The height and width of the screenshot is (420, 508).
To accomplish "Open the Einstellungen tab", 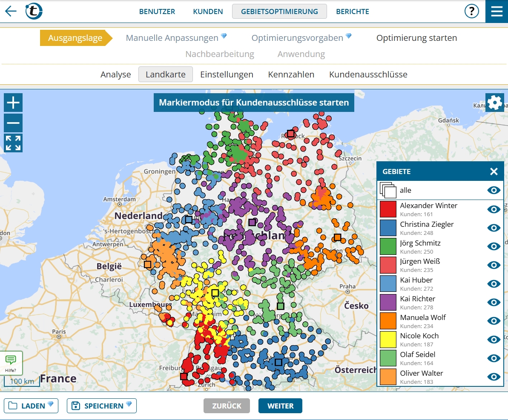I will click(x=227, y=74).
